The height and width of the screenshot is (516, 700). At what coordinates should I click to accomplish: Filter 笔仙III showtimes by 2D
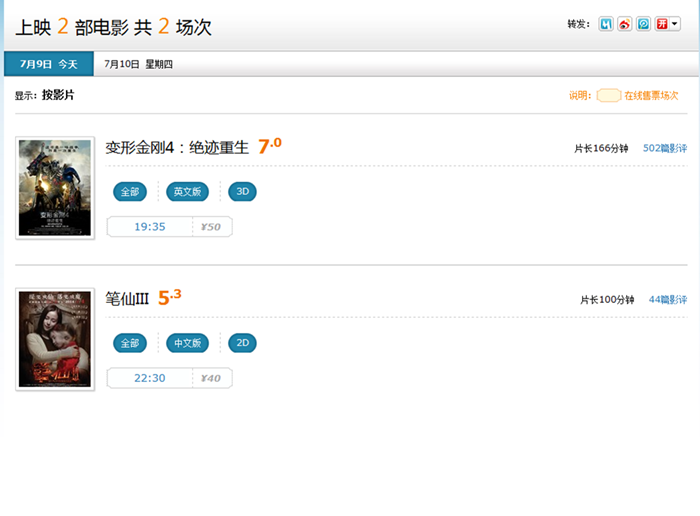[x=242, y=343]
